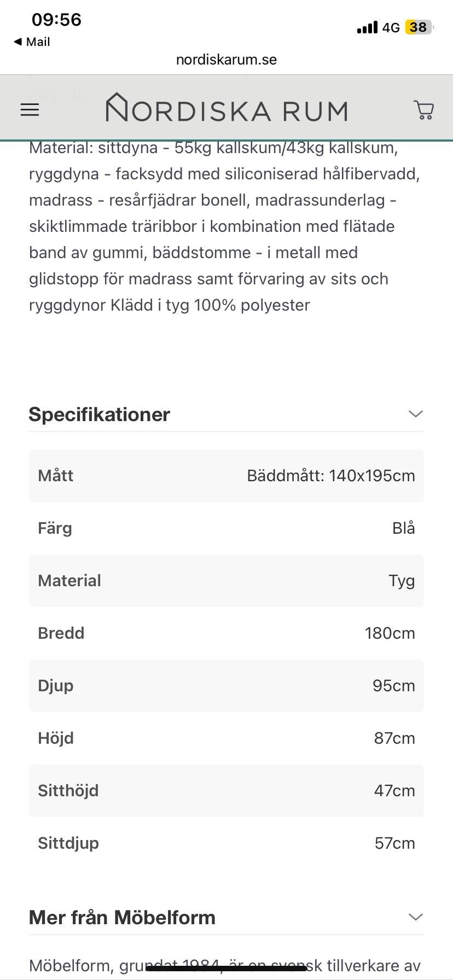This screenshot has width=453, height=980.
Task: Open the shopping cart
Action: click(x=424, y=110)
